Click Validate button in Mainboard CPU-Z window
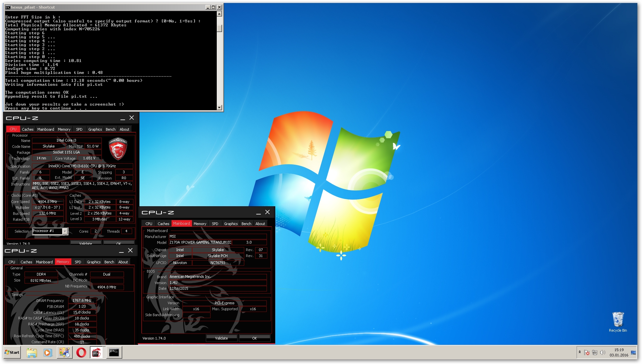The image size is (642, 364). pyautogui.click(x=221, y=338)
